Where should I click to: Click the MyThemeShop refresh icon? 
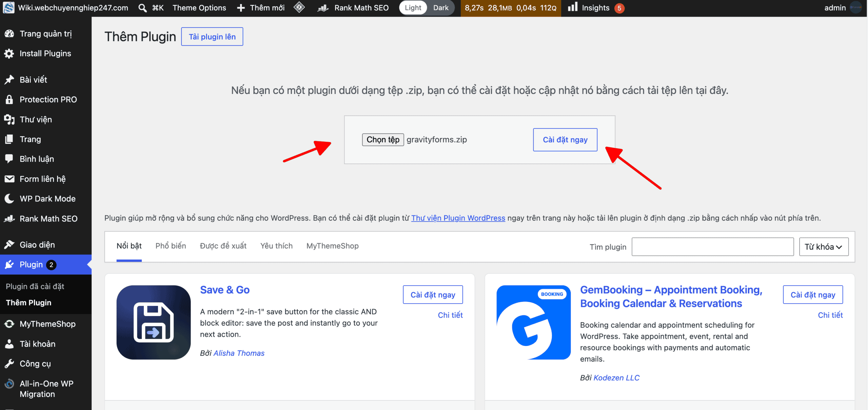click(x=9, y=324)
